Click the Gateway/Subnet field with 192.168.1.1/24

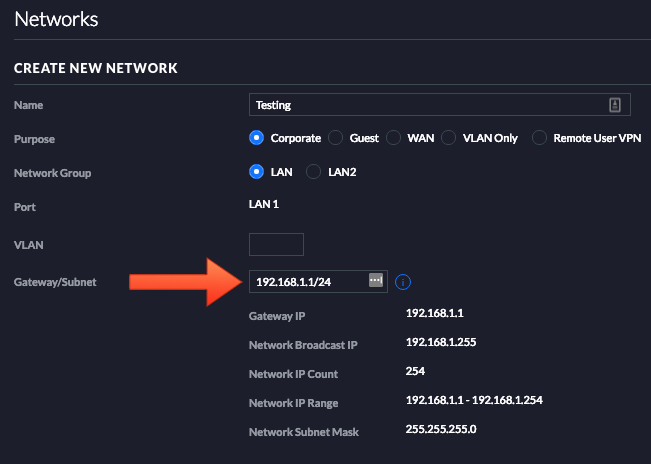point(308,282)
